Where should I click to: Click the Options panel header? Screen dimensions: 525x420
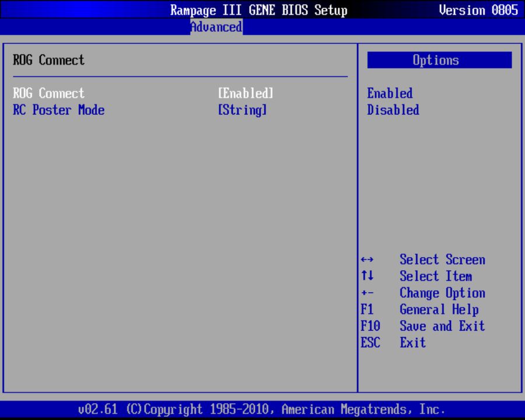point(439,60)
